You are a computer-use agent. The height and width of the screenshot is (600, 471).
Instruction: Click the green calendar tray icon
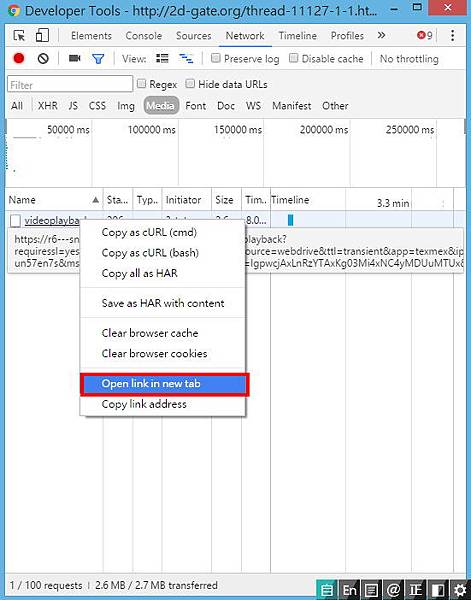pos(327,590)
